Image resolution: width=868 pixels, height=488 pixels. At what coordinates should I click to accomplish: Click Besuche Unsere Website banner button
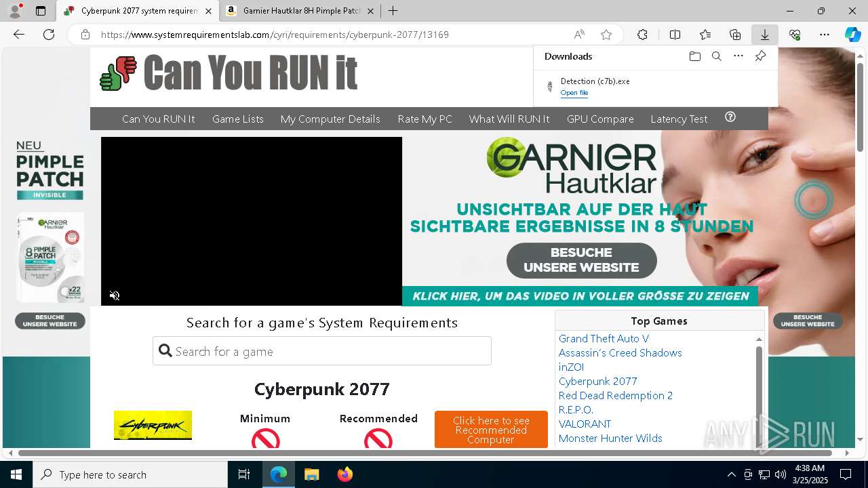[x=581, y=260]
